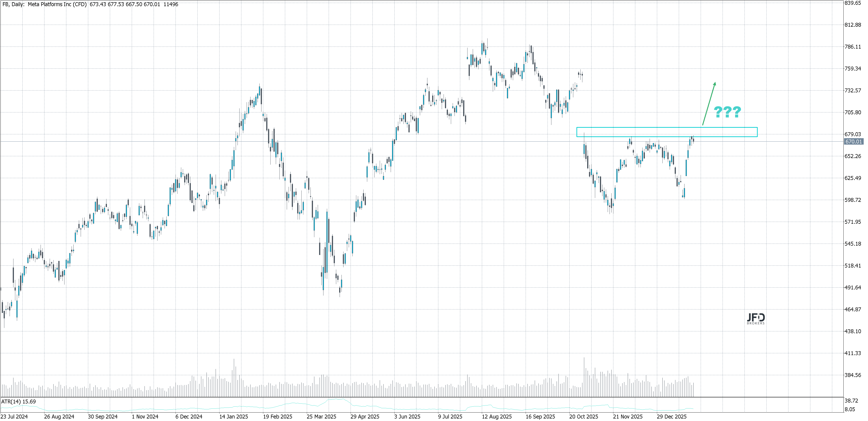Click the 786.11 price axis label
868x421 pixels.
[853, 47]
